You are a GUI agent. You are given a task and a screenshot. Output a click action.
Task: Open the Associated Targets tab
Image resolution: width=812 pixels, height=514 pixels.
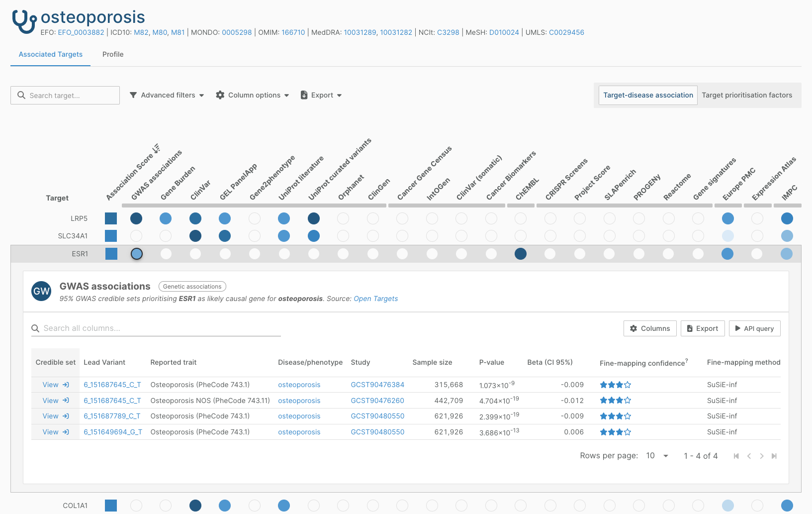[x=51, y=54]
